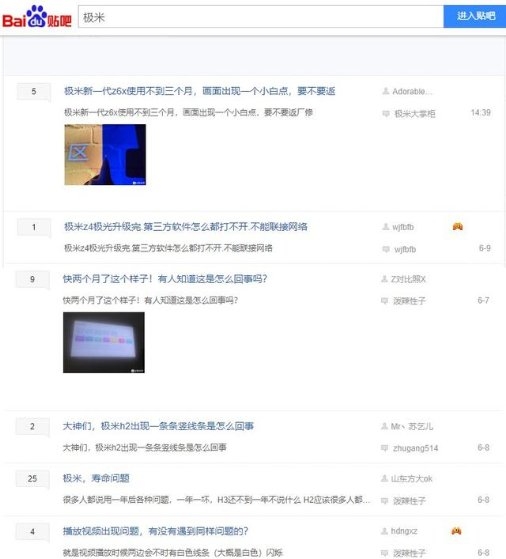Open thread 极米z4极光升级完 第三方软件打不开
The image size is (506, 559).
tap(186, 227)
